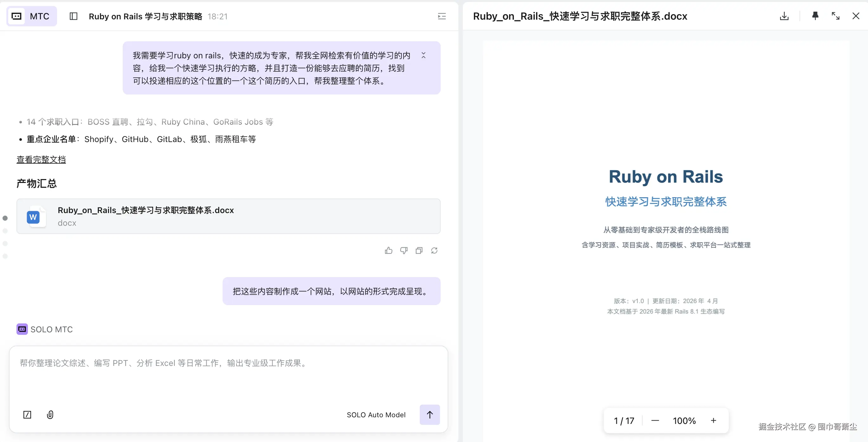Download the Ruby on Rails docx file
868x442 pixels.
click(x=784, y=16)
